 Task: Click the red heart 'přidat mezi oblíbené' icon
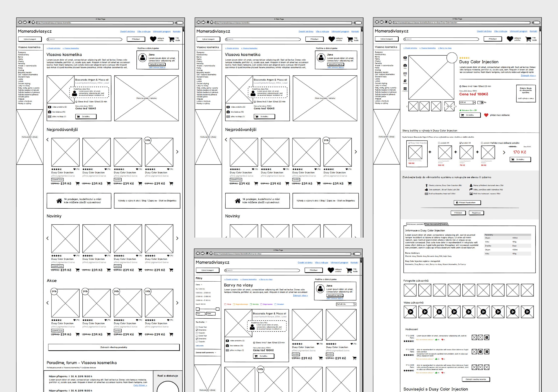pyautogui.click(x=486, y=115)
